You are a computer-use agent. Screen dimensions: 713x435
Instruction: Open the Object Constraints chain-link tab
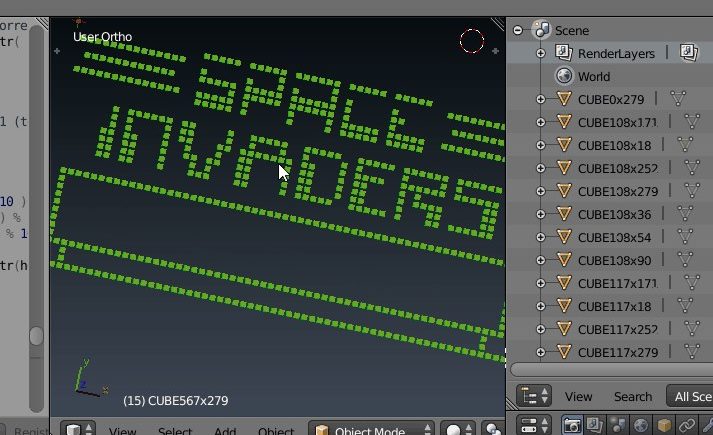coord(687,425)
